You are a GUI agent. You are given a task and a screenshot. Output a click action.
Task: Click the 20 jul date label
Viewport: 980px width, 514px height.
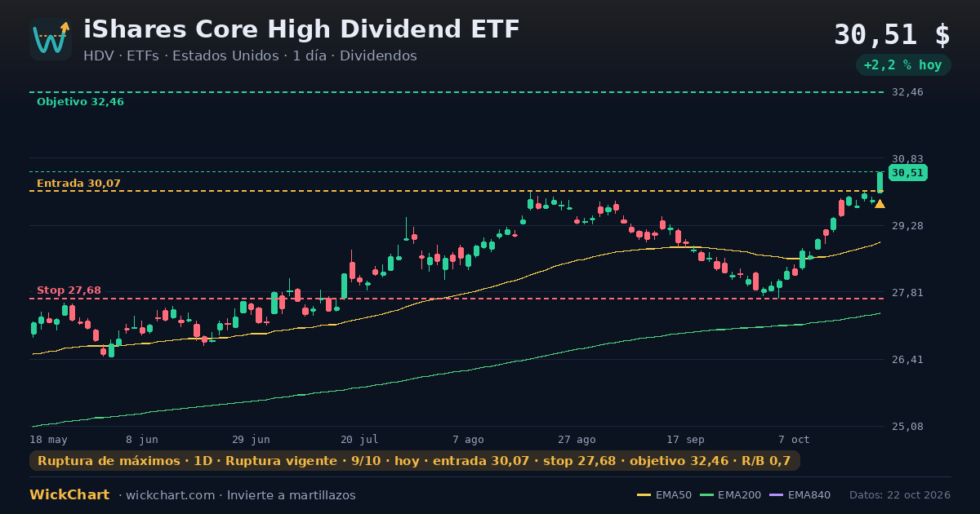[x=359, y=440]
